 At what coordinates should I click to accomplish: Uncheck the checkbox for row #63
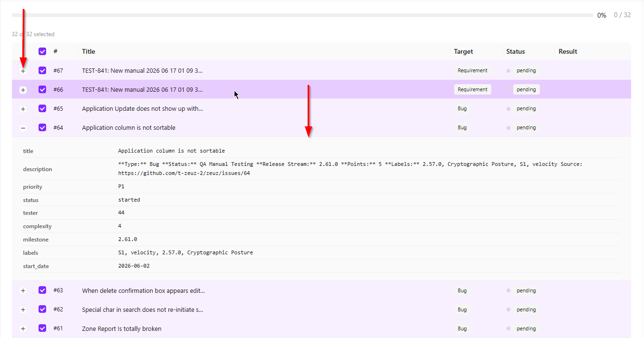point(42,290)
